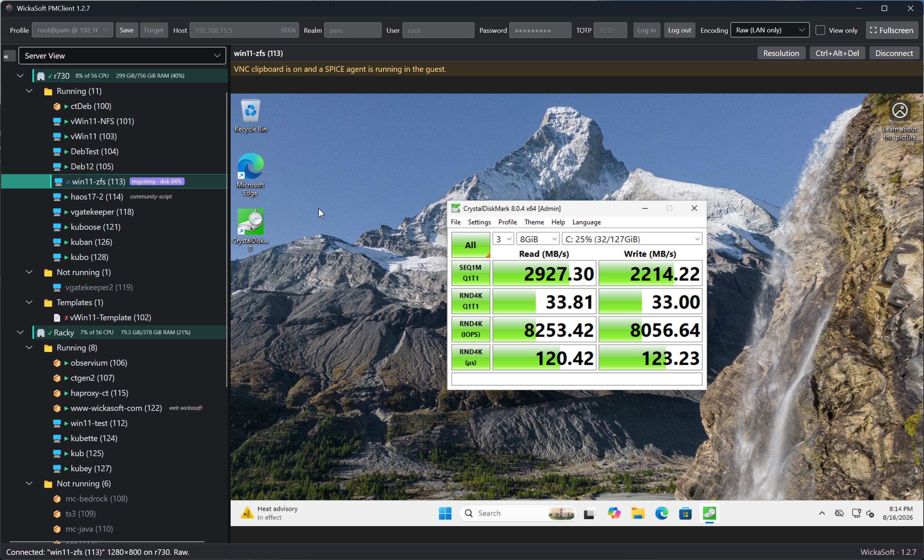Collapse r730 Not running (1) folder
The width and height of the screenshot is (924, 560).
[29, 272]
